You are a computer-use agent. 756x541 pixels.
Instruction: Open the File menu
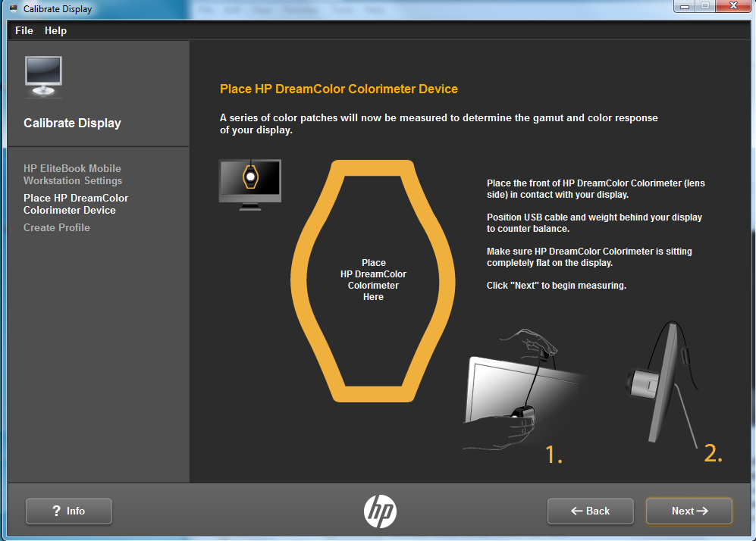[24, 30]
